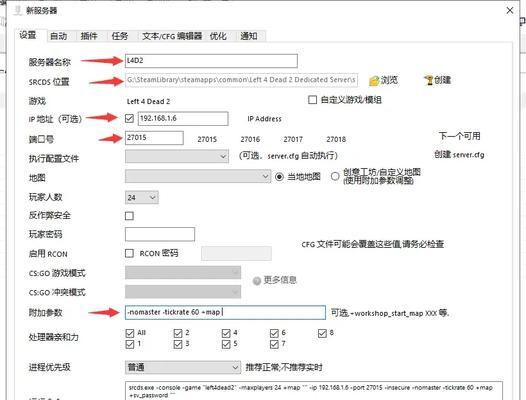Uncheck the IP 地址 checkbox
The height and width of the screenshot is (400, 526).
click(x=129, y=118)
